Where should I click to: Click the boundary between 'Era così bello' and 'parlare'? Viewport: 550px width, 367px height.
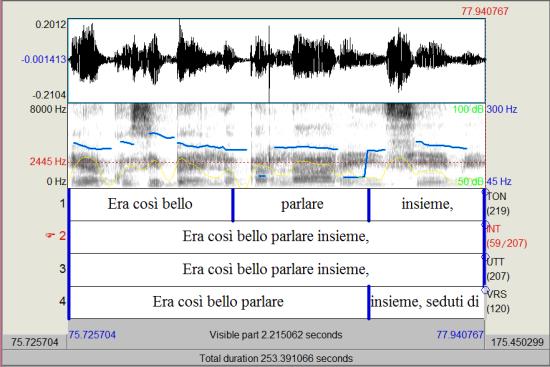(x=233, y=205)
